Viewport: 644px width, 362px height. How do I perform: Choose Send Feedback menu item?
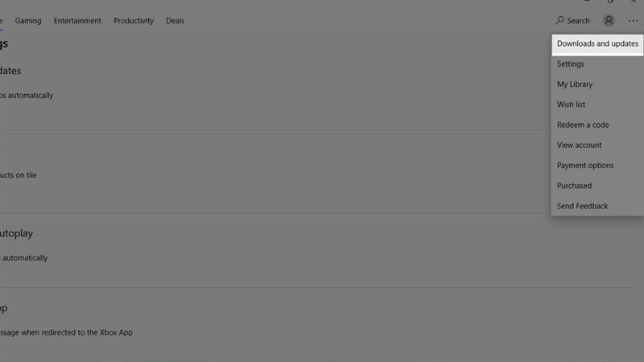tap(597, 206)
